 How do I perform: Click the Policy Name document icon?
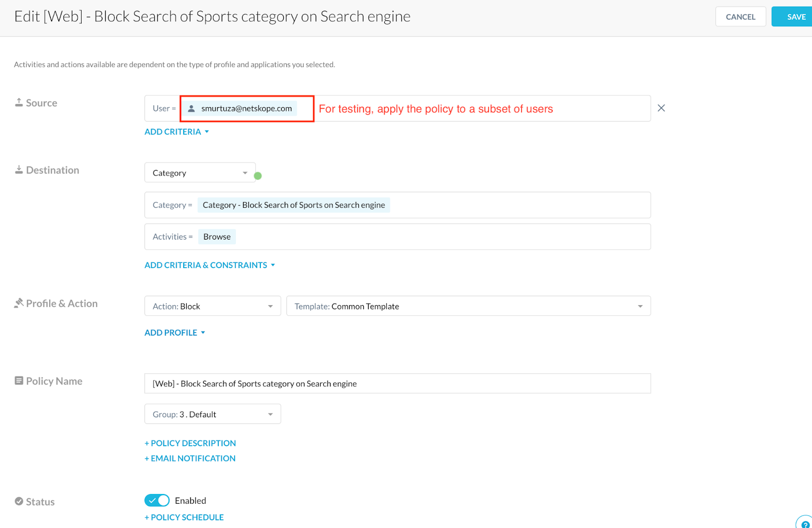pyautogui.click(x=19, y=381)
